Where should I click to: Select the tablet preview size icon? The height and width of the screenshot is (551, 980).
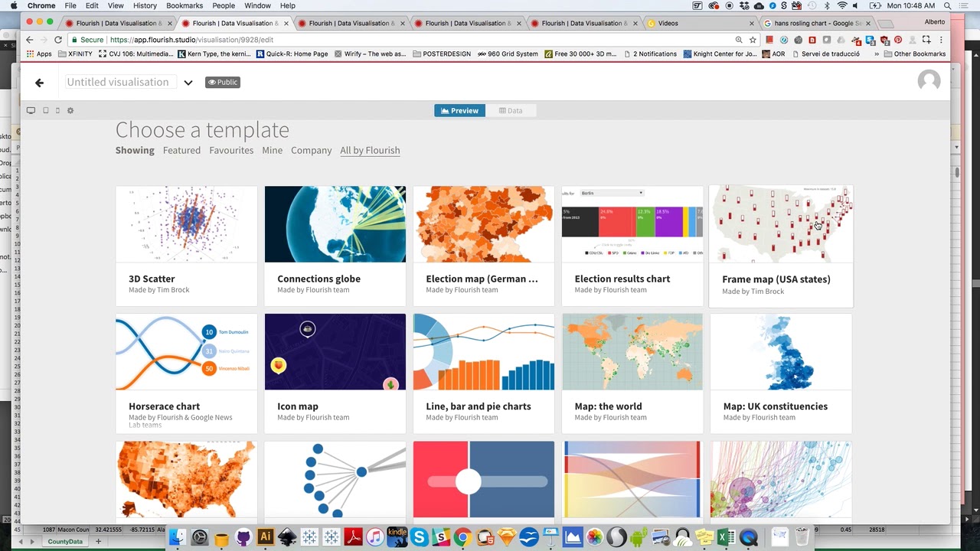(x=46, y=111)
